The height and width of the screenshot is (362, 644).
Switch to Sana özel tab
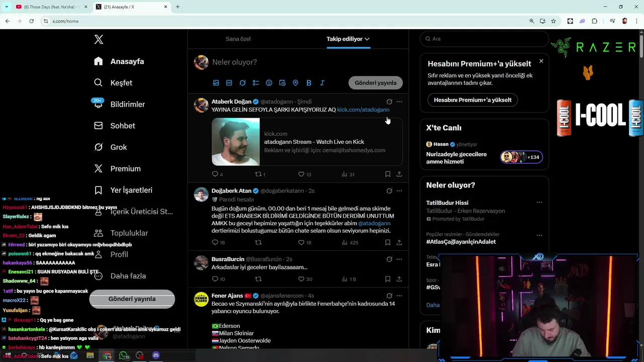click(238, 39)
